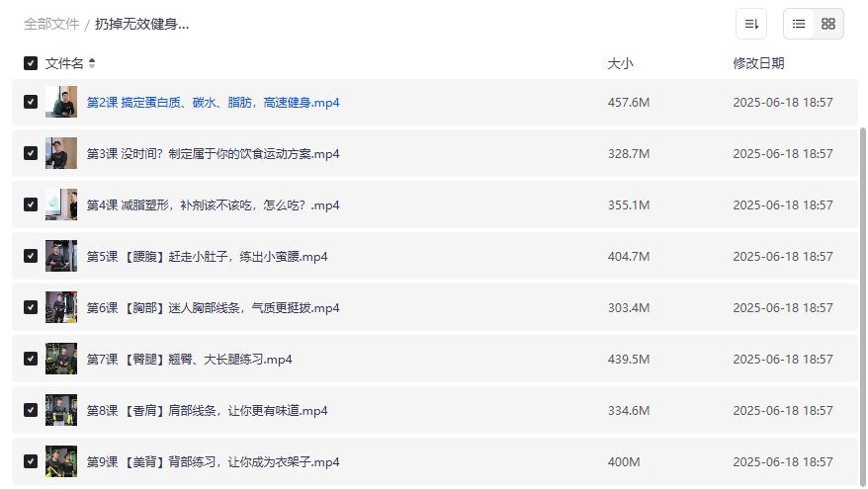Click the 扔掉无效健身... breadcrumb folder

pyautogui.click(x=141, y=24)
